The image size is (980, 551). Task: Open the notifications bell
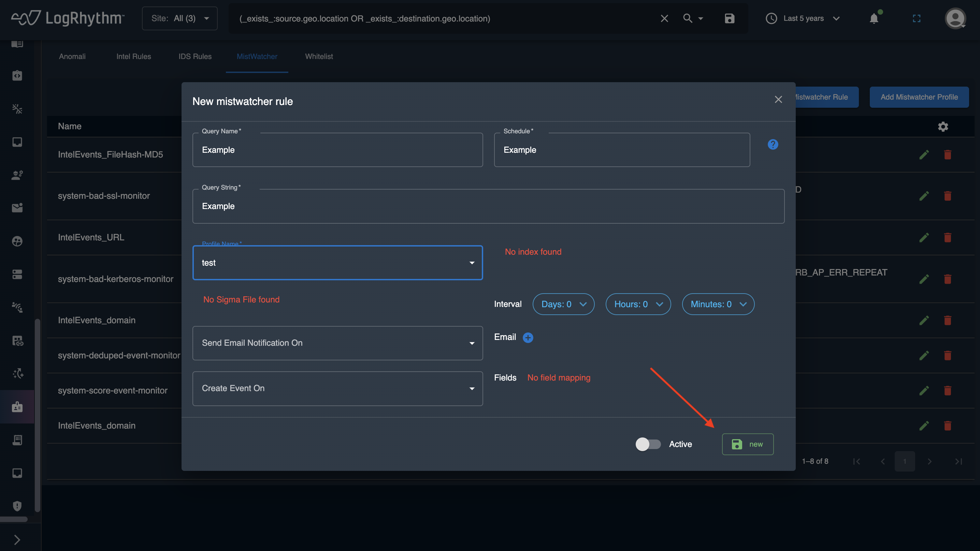(x=874, y=18)
